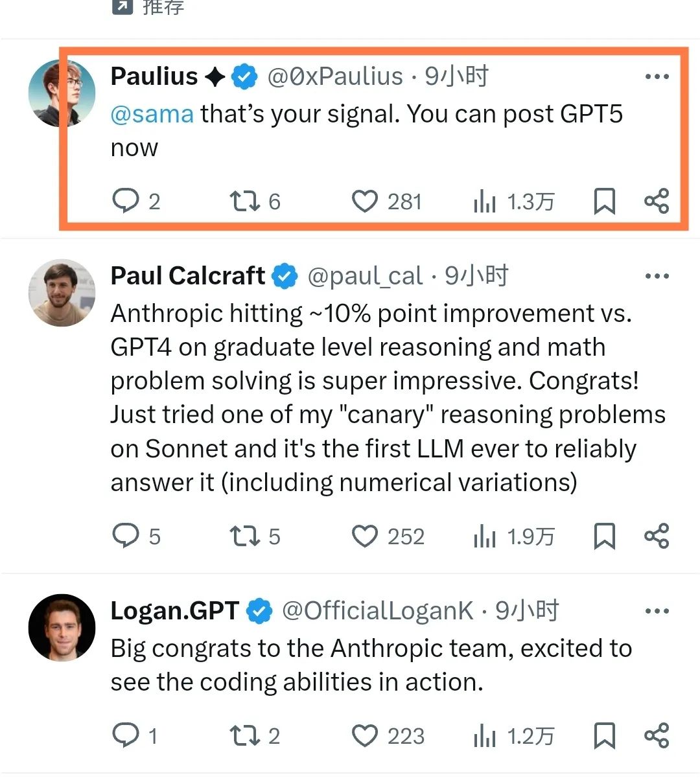Like Paul Calcraft's tweet
The width and height of the screenshot is (700, 782).
364,536
